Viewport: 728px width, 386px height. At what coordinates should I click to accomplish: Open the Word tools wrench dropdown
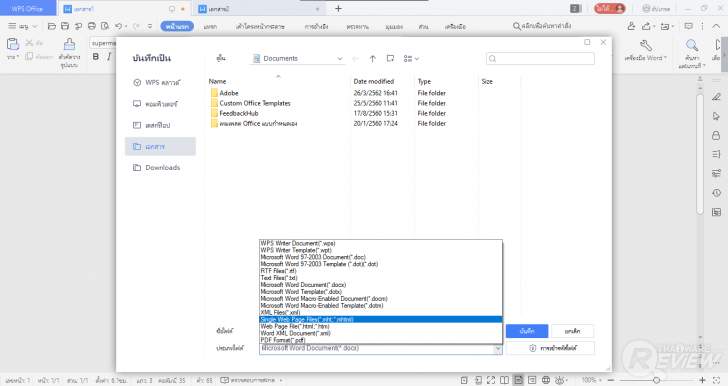point(645,50)
